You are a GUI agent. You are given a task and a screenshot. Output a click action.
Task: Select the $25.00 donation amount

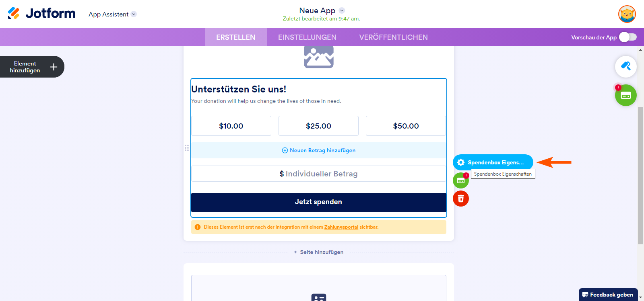pyautogui.click(x=318, y=126)
